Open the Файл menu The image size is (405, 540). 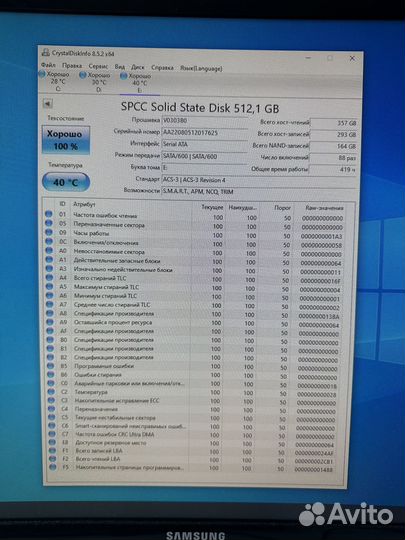click(48, 65)
